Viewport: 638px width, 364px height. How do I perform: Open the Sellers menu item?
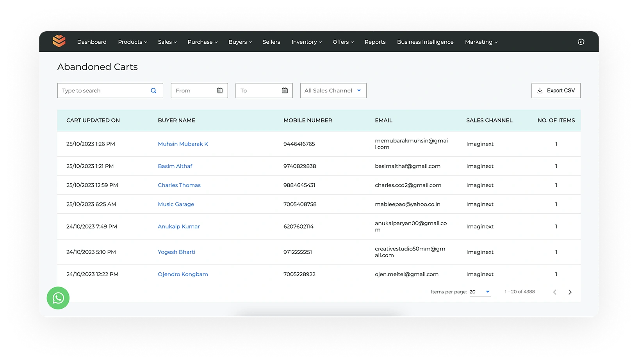(271, 42)
